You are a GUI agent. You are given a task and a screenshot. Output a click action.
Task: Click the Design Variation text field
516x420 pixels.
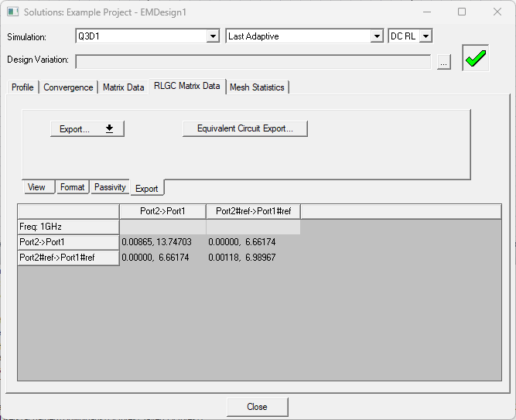(x=253, y=62)
